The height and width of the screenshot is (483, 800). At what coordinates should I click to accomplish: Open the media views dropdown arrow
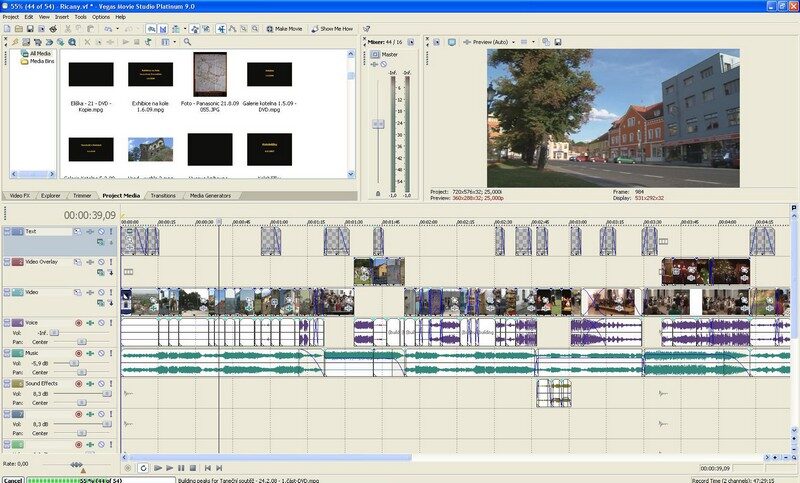click(x=174, y=42)
